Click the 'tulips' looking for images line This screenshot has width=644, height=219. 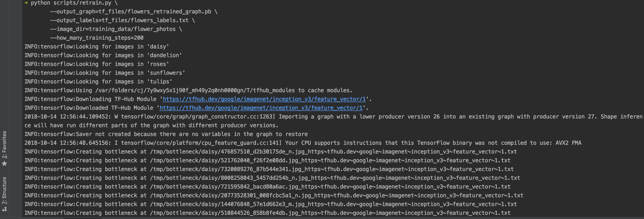(98, 82)
